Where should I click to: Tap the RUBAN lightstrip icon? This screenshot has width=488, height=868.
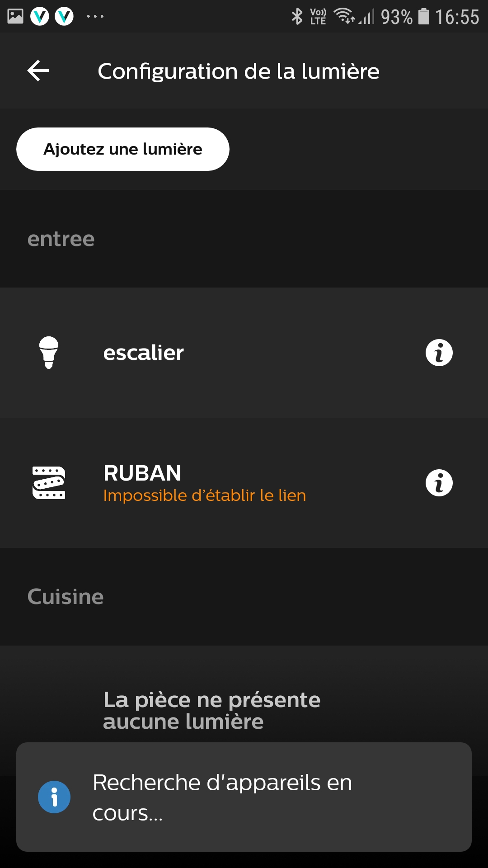coord(49,483)
